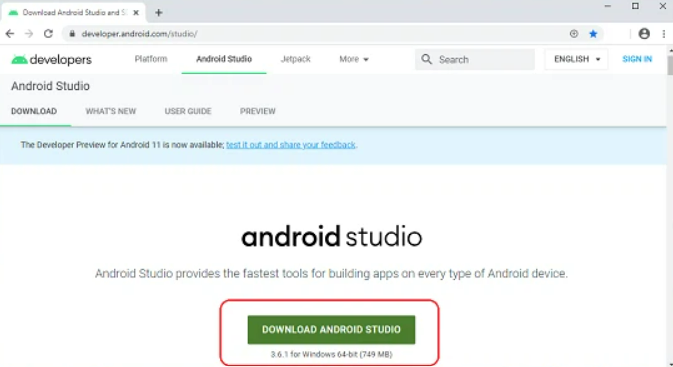Click the '3.6.1 for Windows 64-bit (749 MB)' text

(331, 354)
